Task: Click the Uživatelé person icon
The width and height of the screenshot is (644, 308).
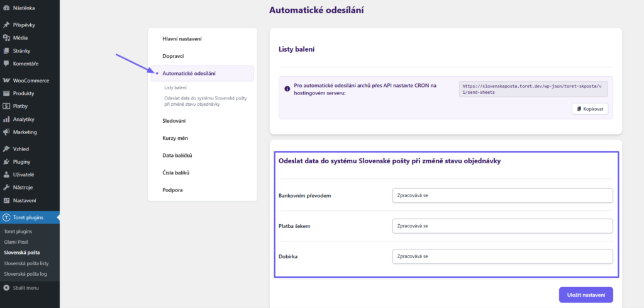Action: pyautogui.click(x=6, y=174)
